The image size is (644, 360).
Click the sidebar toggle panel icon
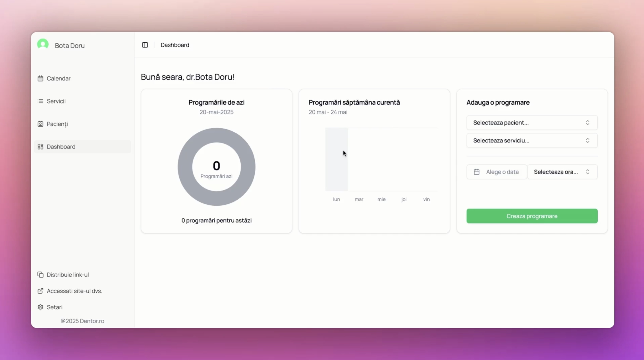145,45
